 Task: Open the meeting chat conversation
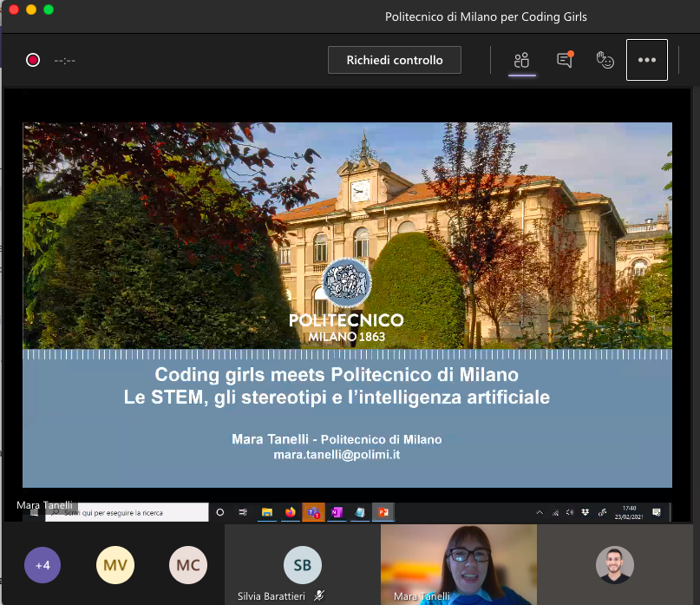[x=565, y=60]
